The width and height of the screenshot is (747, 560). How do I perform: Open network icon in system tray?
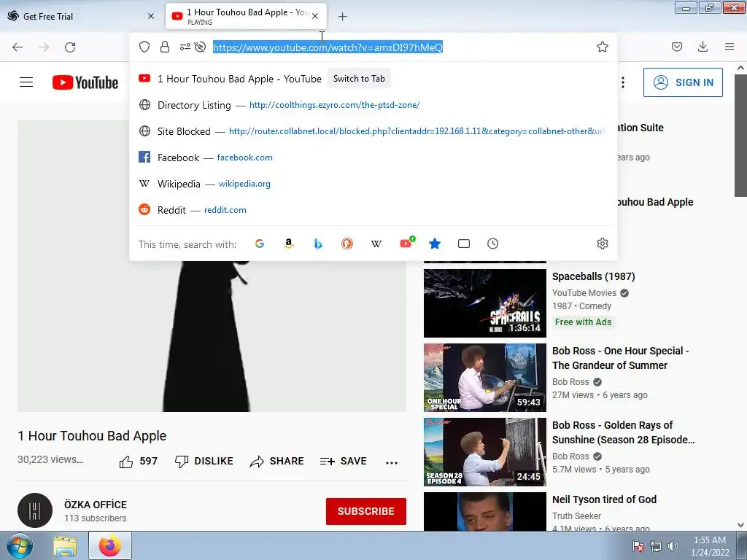[x=656, y=545]
